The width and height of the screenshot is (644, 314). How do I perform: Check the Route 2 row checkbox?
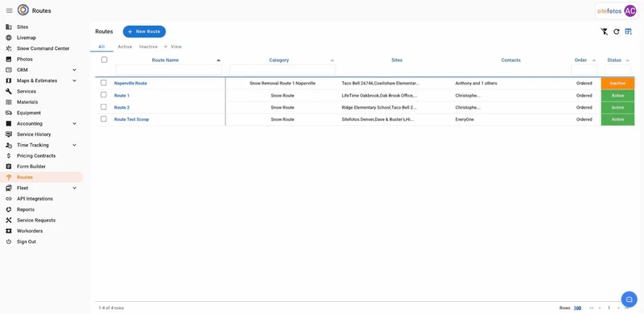point(104,107)
